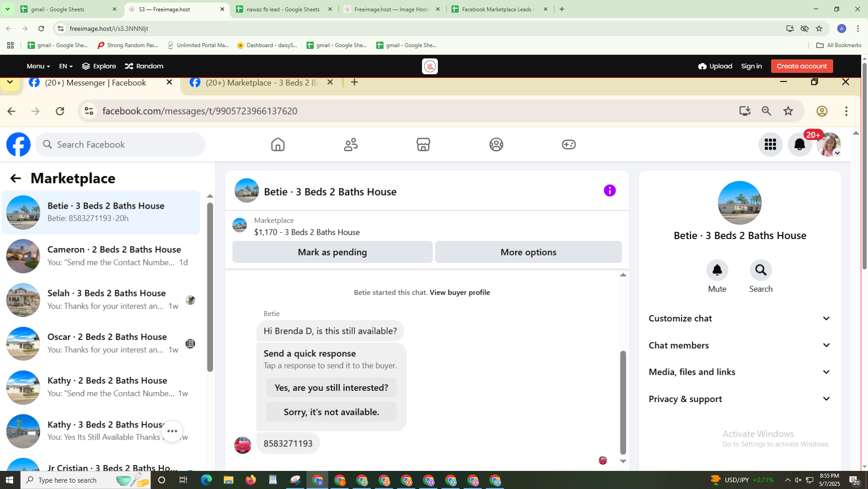The image size is (868, 489).
Task: Open the Dashboard - daisyS bookmark
Action: coord(268,45)
